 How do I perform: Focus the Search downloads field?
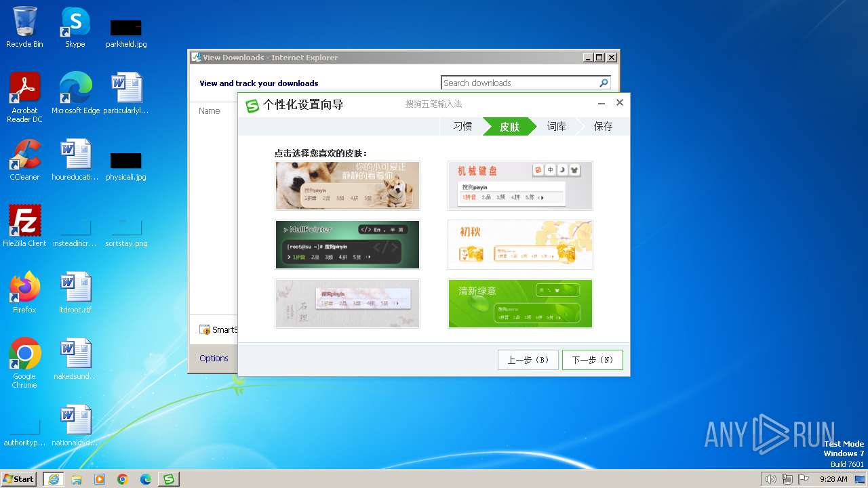[x=519, y=83]
